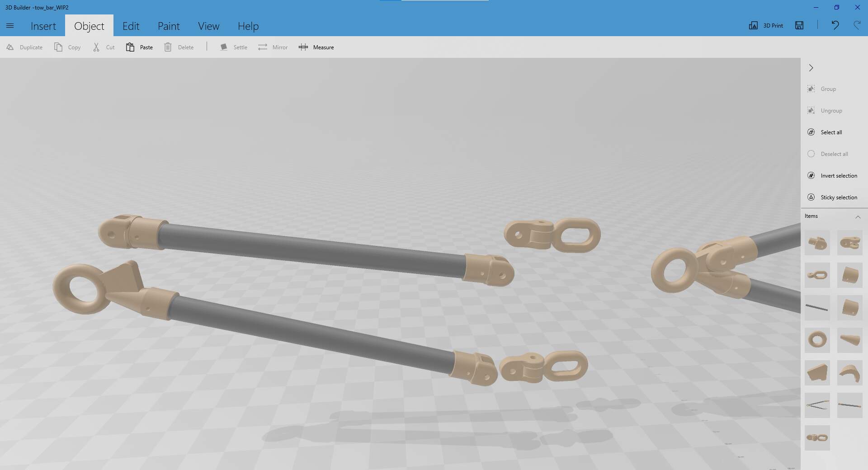Collapse the Items list section
This screenshot has width=868, height=470.
(858, 216)
